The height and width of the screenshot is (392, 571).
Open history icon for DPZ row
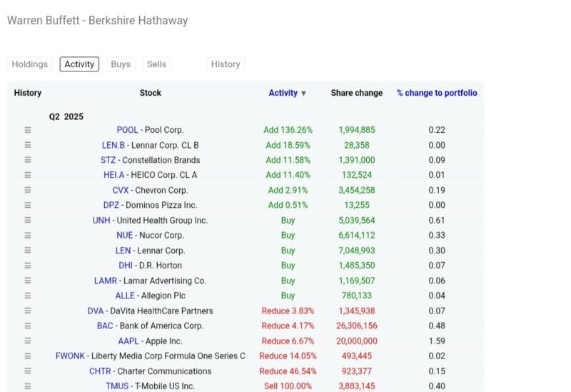point(28,205)
